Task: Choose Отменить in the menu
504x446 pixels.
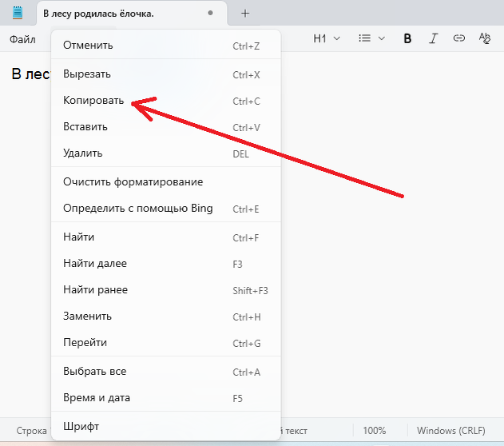Action: (x=166, y=46)
